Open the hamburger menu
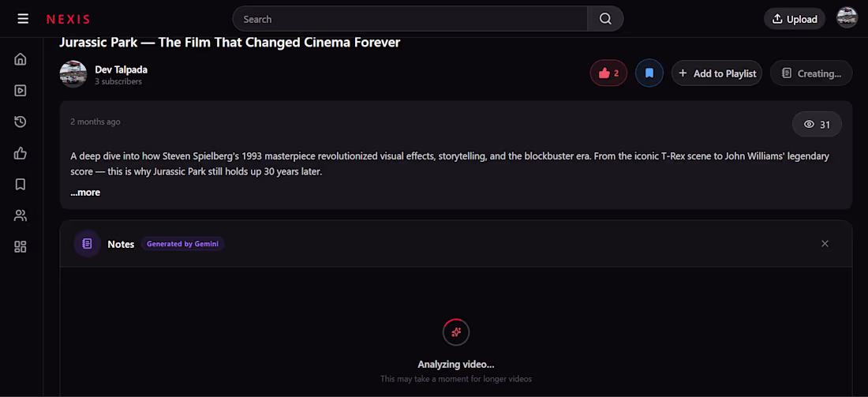Viewport: 868px width, 397px height. 23,19
